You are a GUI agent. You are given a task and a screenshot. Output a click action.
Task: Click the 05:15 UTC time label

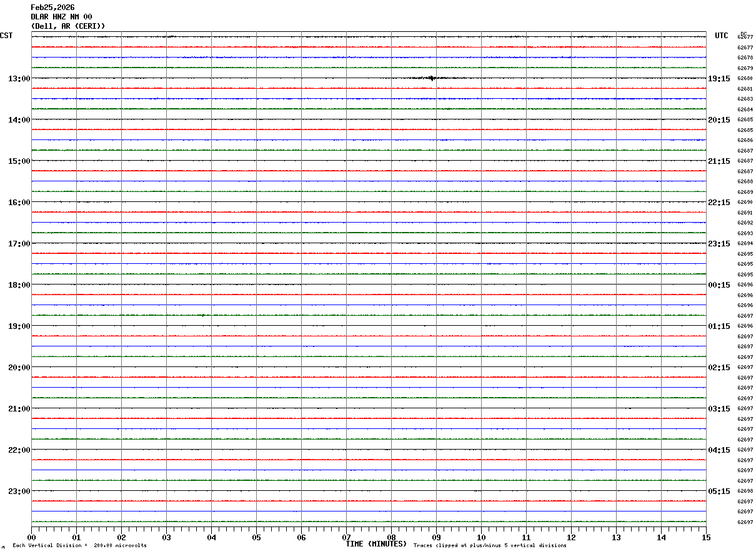pos(719,491)
